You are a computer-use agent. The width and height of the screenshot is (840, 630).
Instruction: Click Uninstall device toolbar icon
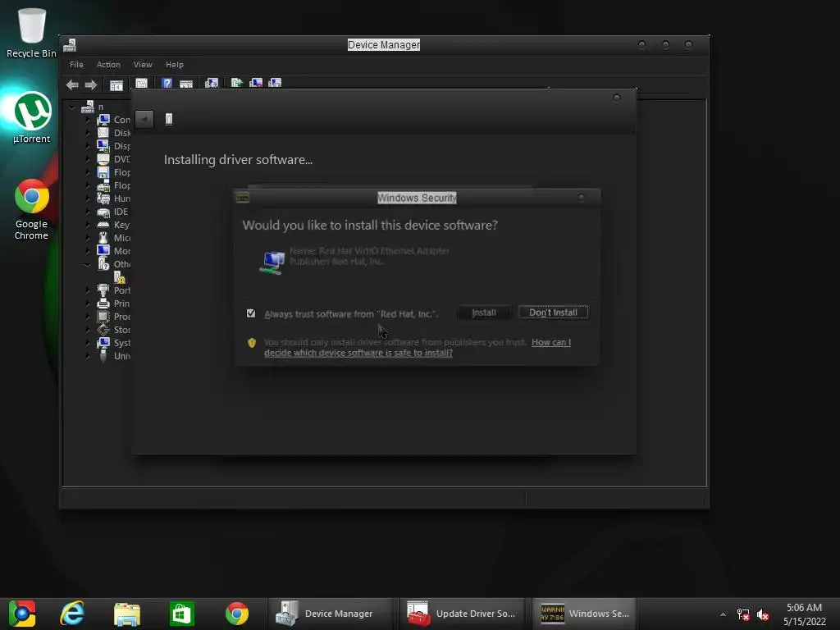point(256,83)
